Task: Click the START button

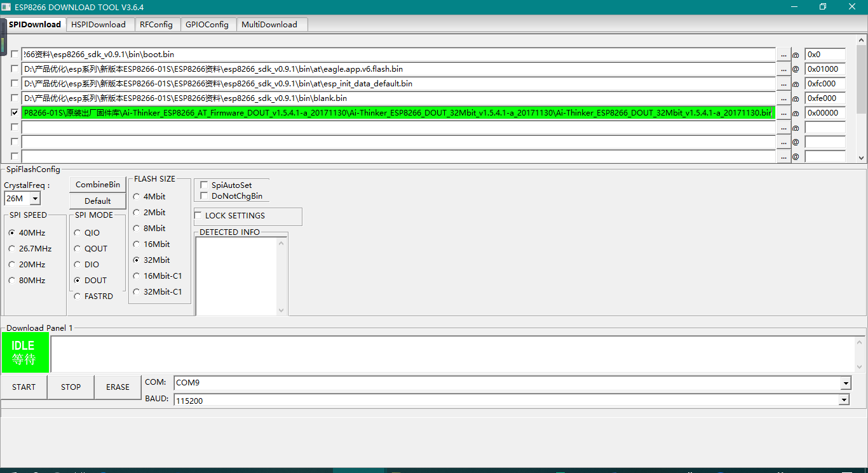Action: point(24,387)
